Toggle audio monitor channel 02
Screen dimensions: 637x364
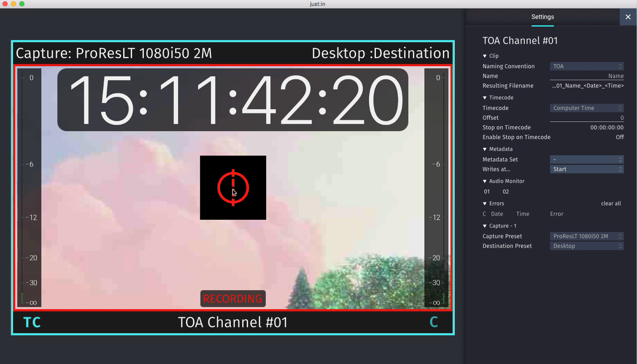click(506, 191)
